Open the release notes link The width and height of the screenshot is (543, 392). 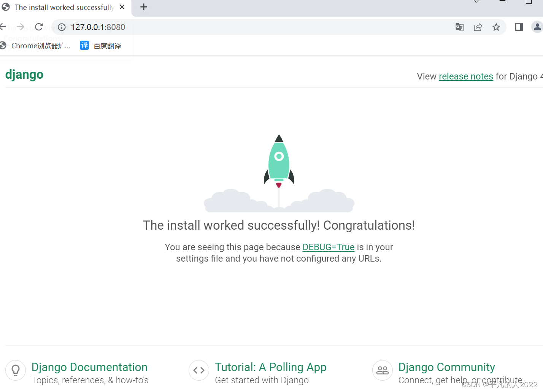[466, 76]
